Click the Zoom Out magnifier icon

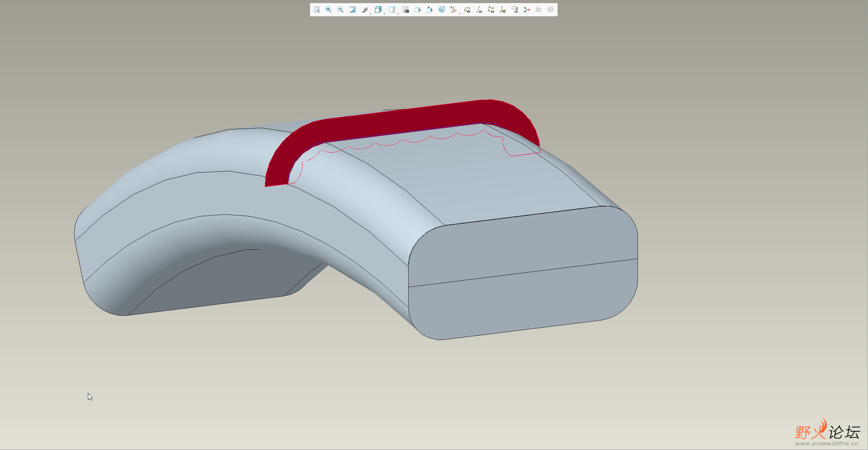pos(341,10)
